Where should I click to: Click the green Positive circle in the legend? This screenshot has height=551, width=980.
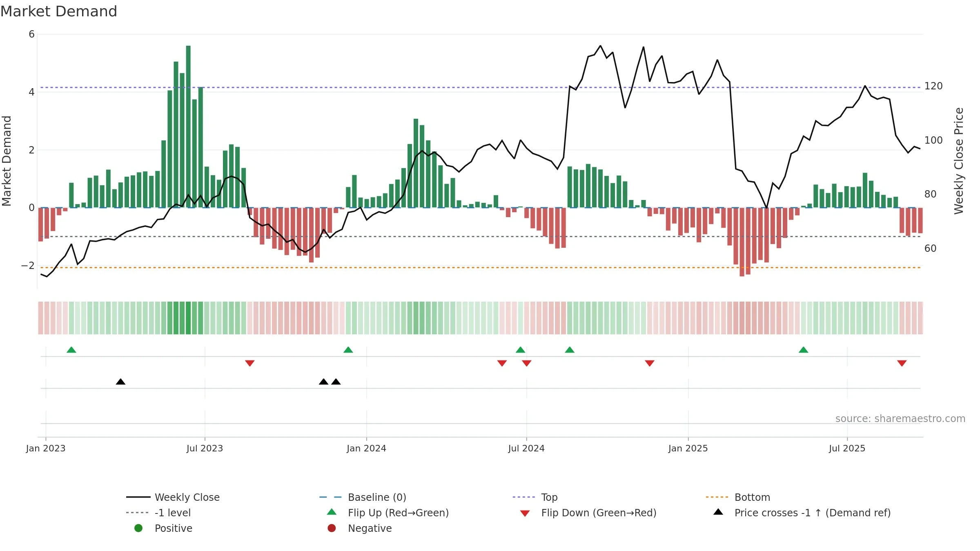tap(138, 528)
